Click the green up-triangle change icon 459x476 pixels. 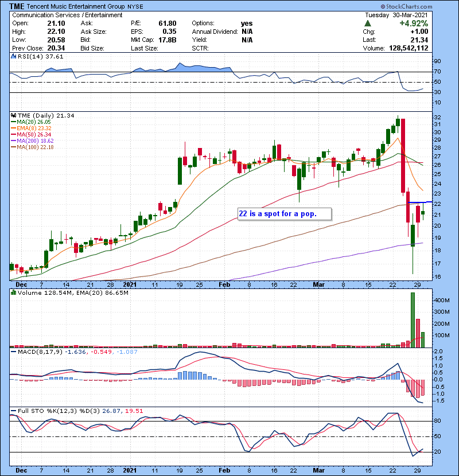(x=368, y=24)
